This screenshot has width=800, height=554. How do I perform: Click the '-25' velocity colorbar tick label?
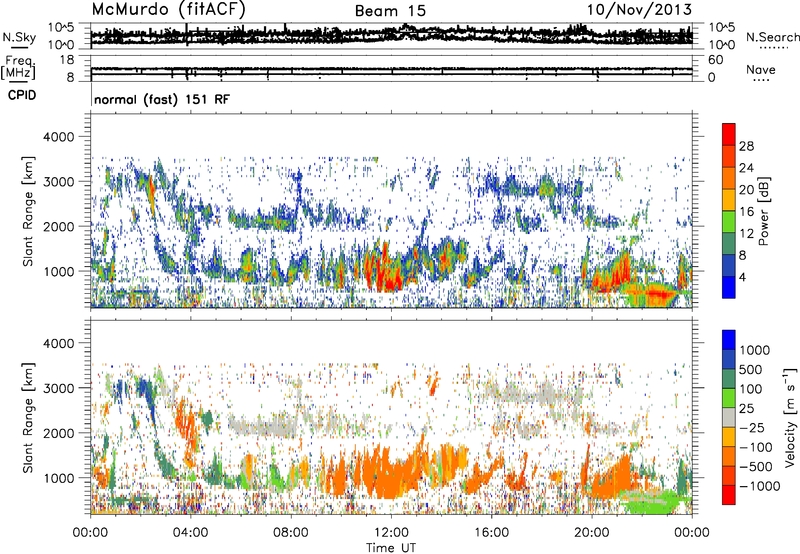(x=752, y=427)
